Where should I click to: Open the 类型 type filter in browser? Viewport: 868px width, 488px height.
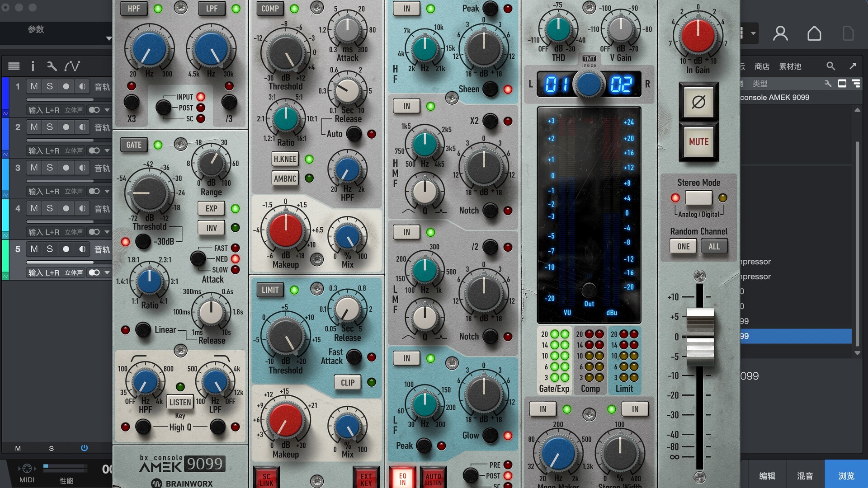click(759, 84)
